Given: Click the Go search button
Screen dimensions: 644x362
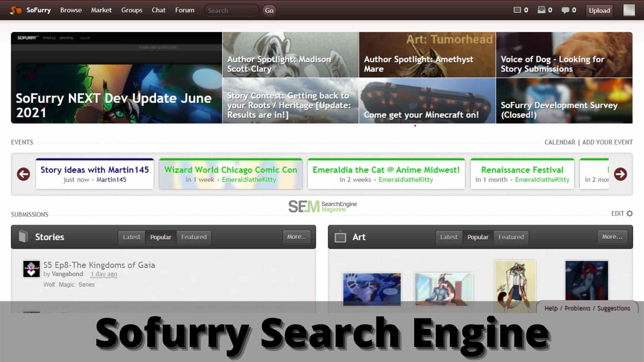Looking at the screenshot, I should click(x=269, y=10).
